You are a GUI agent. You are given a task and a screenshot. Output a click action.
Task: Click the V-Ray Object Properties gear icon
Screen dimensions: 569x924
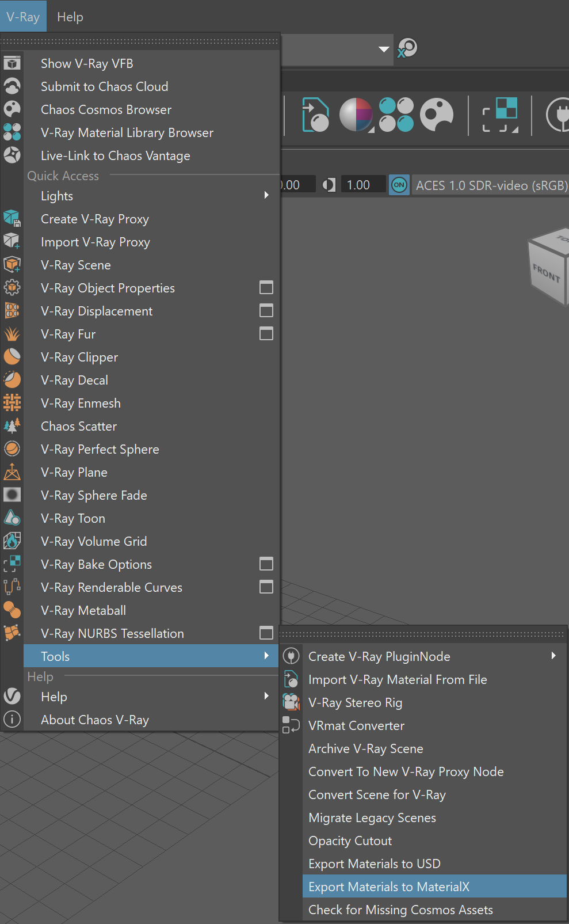click(12, 287)
